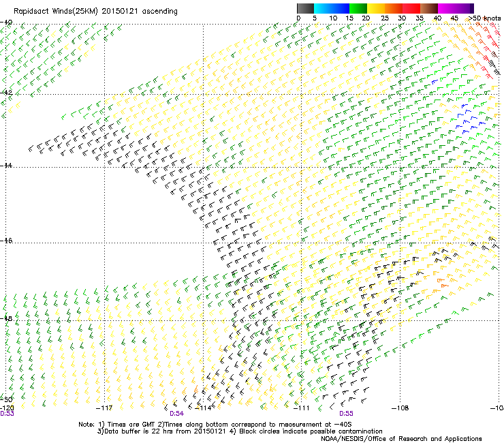Click the latitude label '-50'
Image resolution: width=504 pixels, height=443 pixels.
click(6, 399)
